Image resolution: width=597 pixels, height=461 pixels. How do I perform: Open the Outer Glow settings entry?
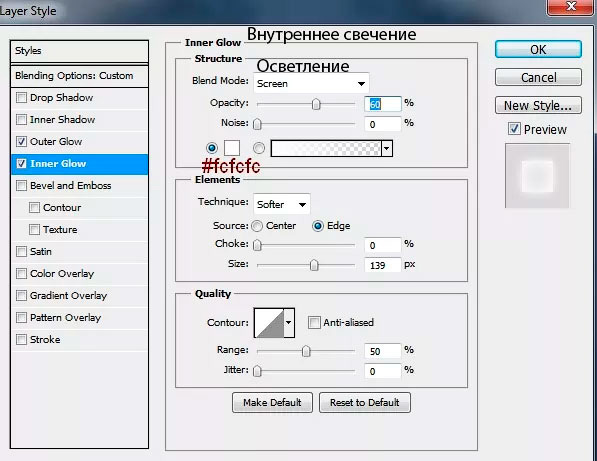click(56, 142)
